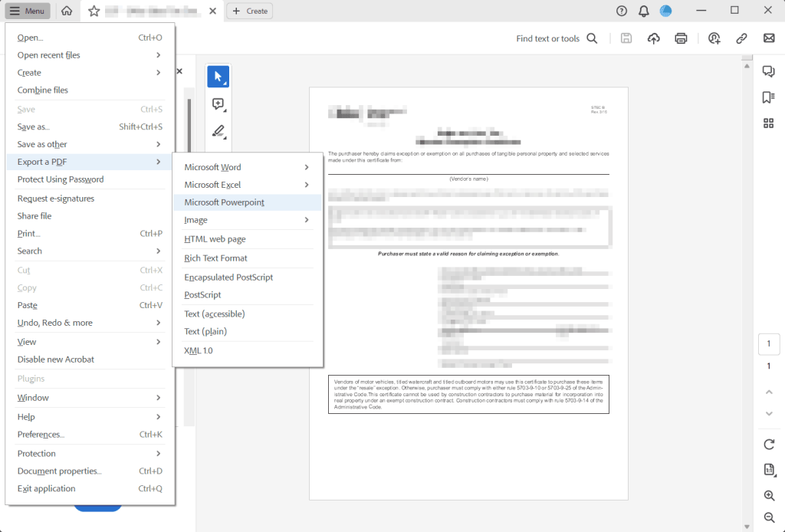Screen dimensions: 785x532
Task: Select the arrow selection tool
Action: (218, 76)
